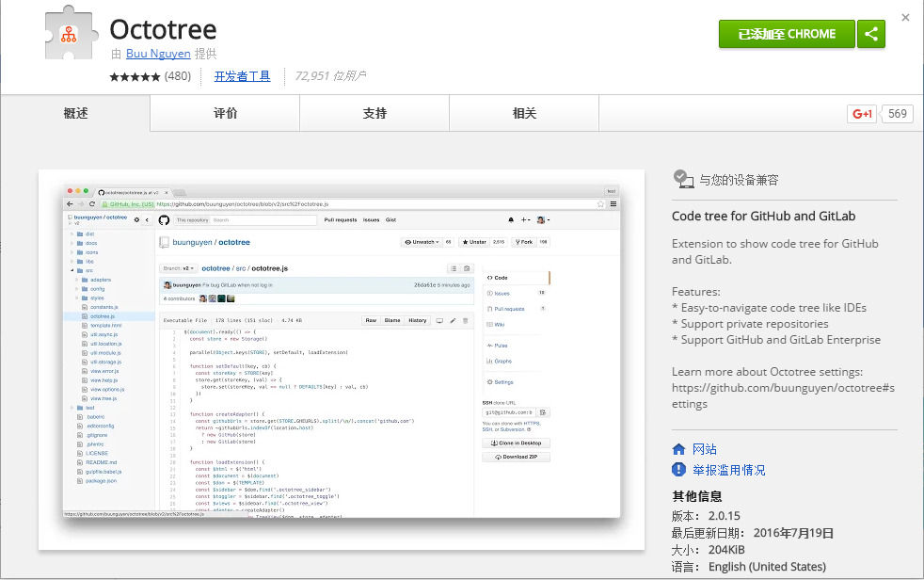Open the 举报滥用情况 report abuse link
The height and width of the screenshot is (580, 924).
(x=728, y=470)
